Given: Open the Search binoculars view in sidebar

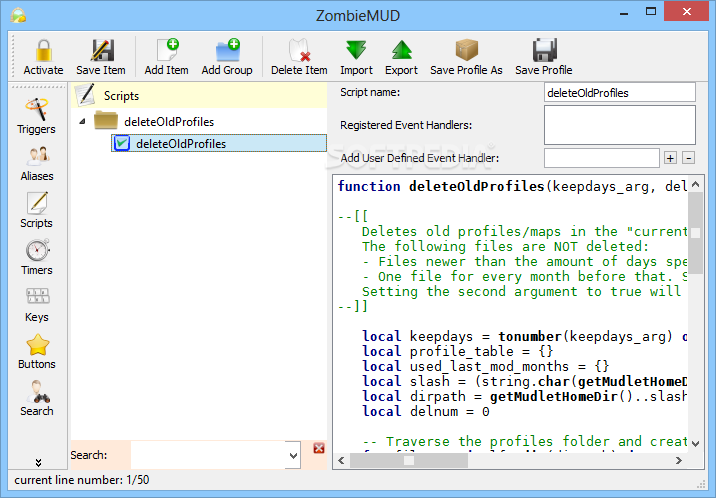Looking at the screenshot, I should coord(37,398).
